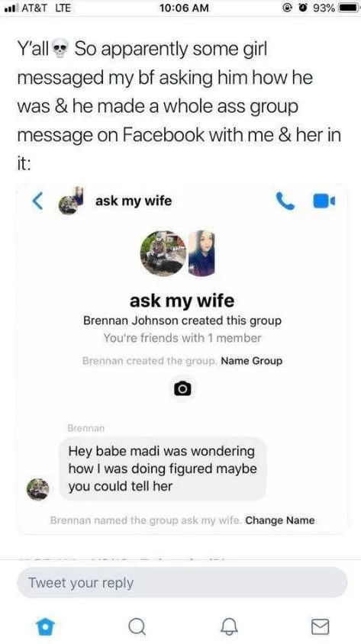361x644 pixels.
Task: Tap the 'ask my wife' header title
Action: 134,201
